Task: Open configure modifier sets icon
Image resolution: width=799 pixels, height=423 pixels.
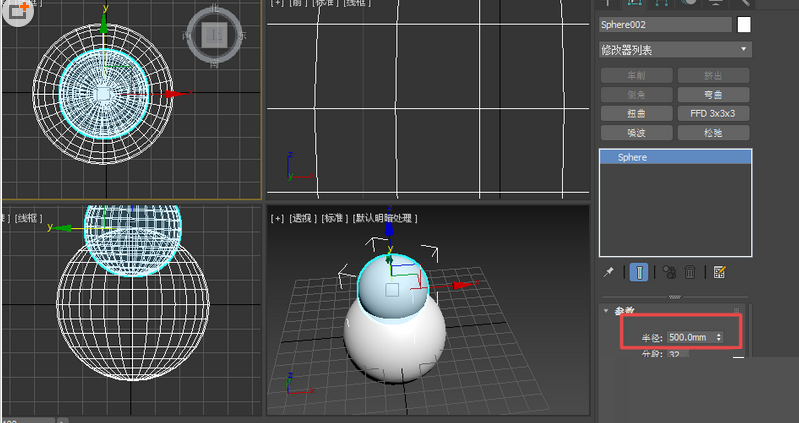Action: coord(719,272)
